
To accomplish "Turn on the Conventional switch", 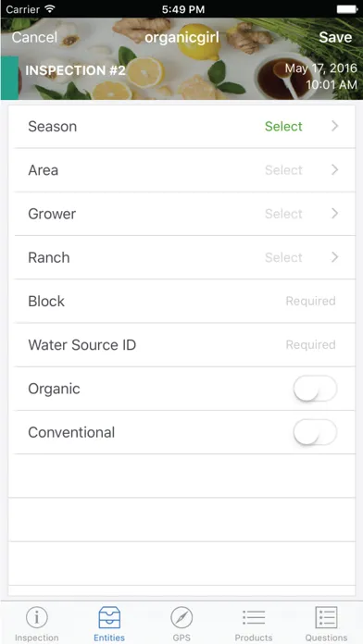I will tap(316, 432).
